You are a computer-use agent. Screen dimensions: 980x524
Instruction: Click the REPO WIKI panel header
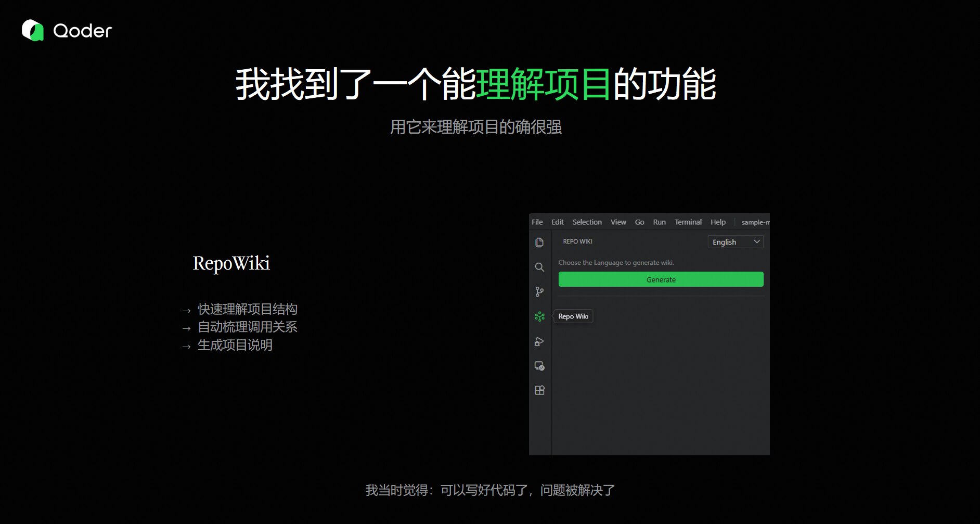coord(578,241)
